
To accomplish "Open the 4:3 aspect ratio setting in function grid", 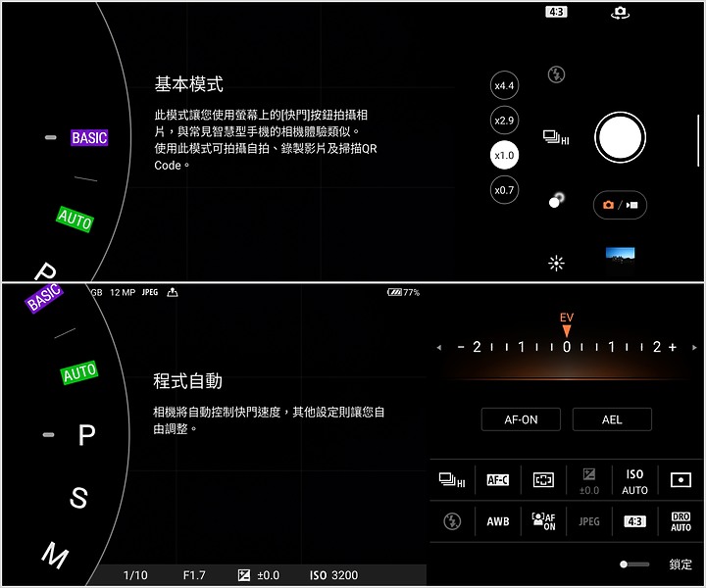I will [634, 521].
